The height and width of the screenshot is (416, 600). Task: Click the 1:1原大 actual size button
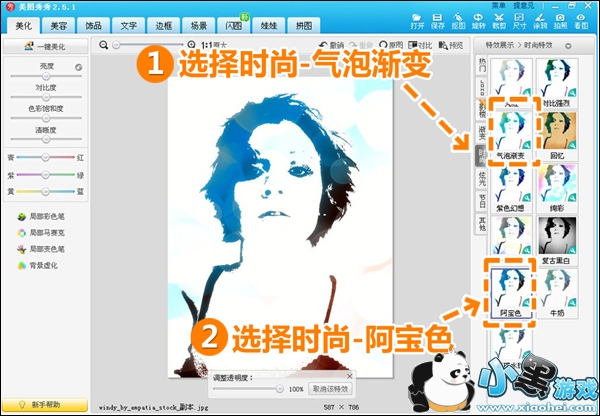(214, 45)
